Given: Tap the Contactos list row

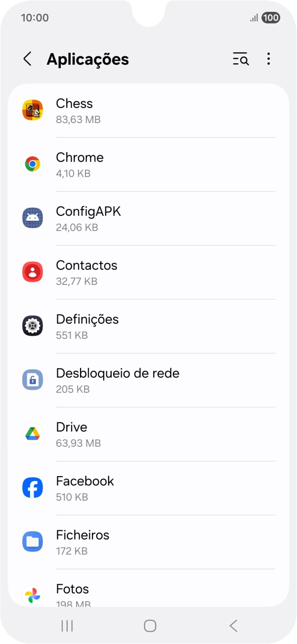Looking at the screenshot, I should 148,272.
